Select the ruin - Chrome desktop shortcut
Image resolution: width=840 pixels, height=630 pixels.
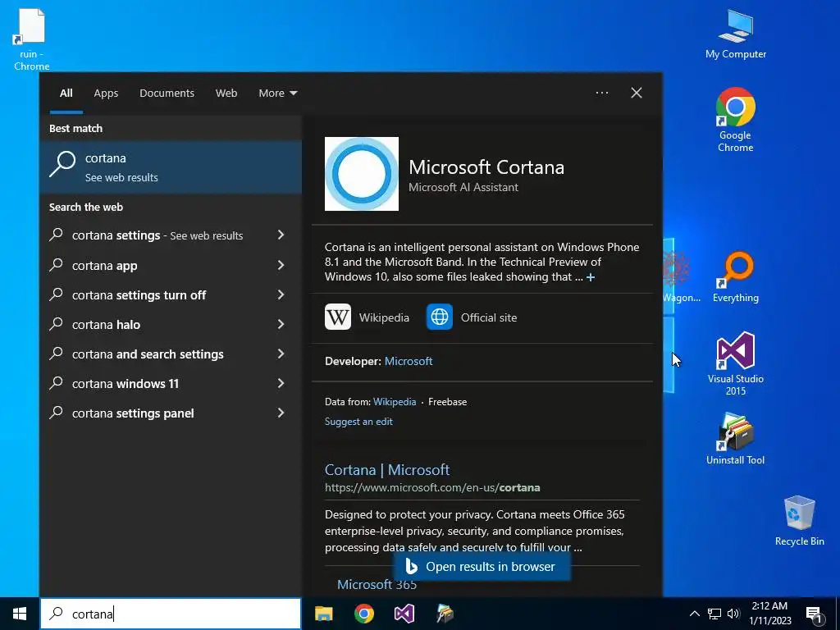coord(31,39)
